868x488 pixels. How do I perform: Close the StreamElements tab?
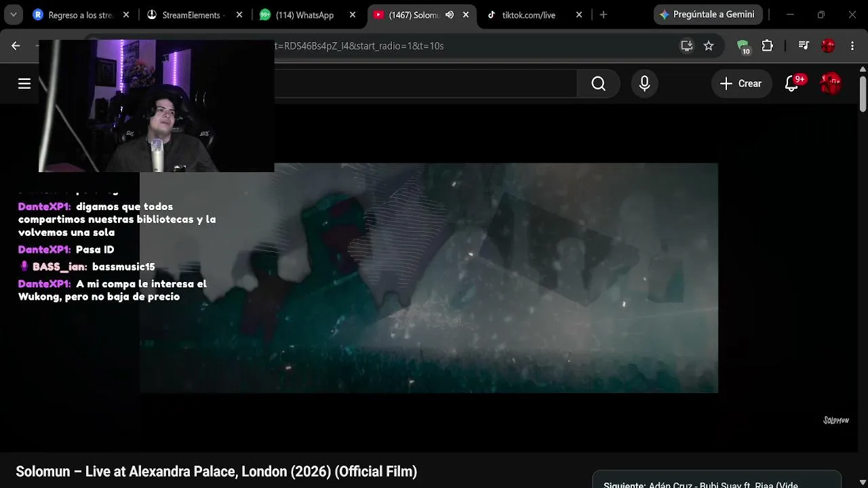point(239,15)
